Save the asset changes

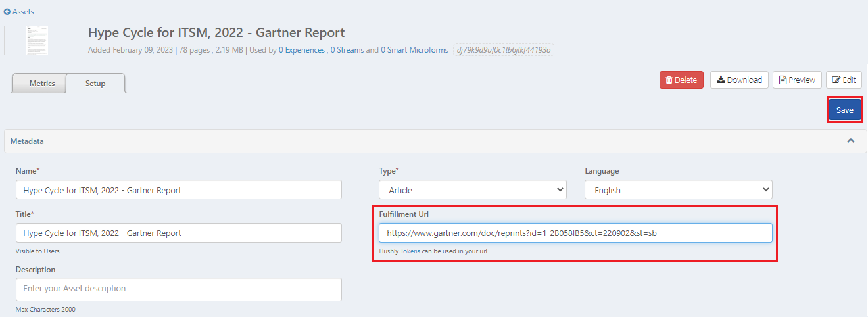point(845,110)
